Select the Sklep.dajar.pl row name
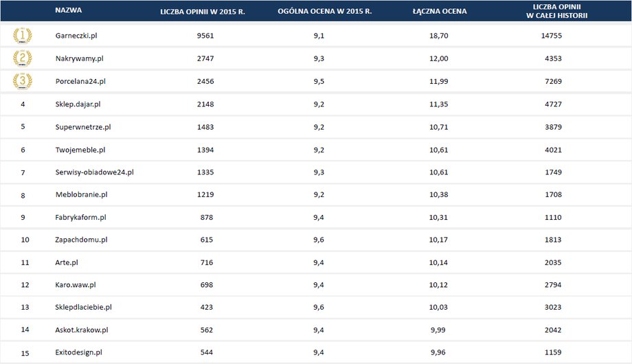The image size is (632, 364). pos(78,104)
